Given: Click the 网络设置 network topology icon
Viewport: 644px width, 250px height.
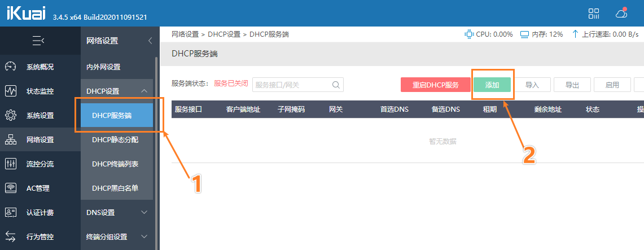Looking at the screenshot, I should point(11,139).
